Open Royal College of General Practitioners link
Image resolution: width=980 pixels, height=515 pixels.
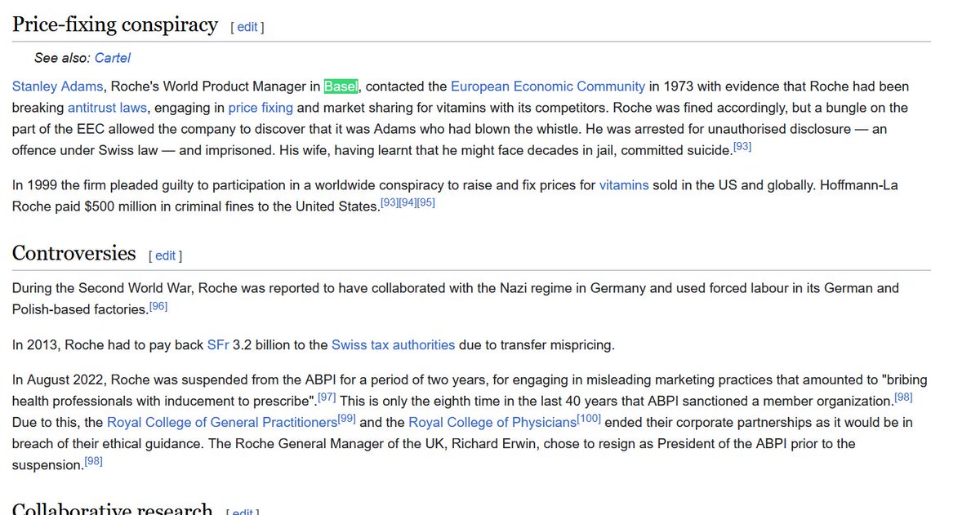coord(222,423)
